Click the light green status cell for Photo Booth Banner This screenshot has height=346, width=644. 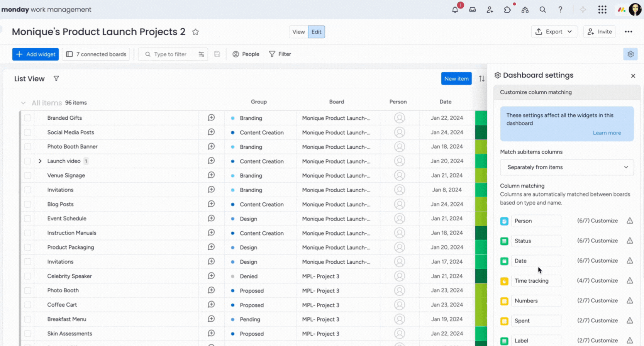click(481, 147)
